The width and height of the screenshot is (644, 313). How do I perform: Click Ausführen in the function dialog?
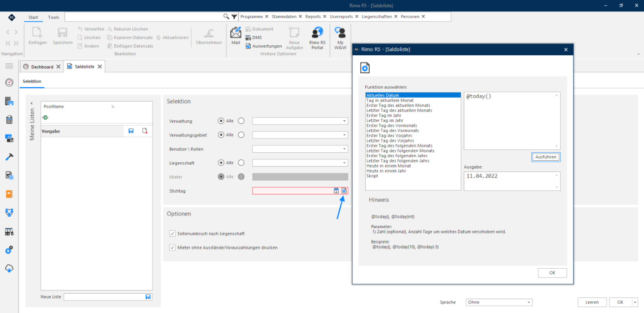(546, 157)
